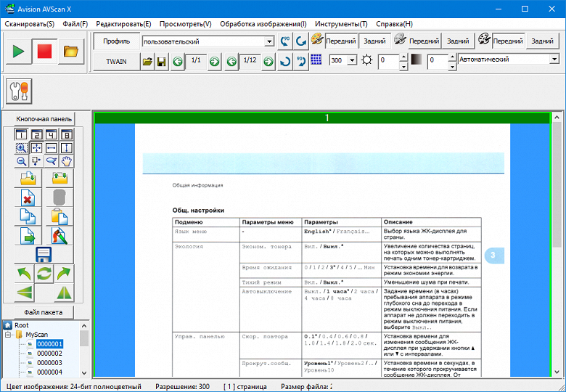
Task: Open the Инструменты(T) menu
Action: (x=343, y=24)
